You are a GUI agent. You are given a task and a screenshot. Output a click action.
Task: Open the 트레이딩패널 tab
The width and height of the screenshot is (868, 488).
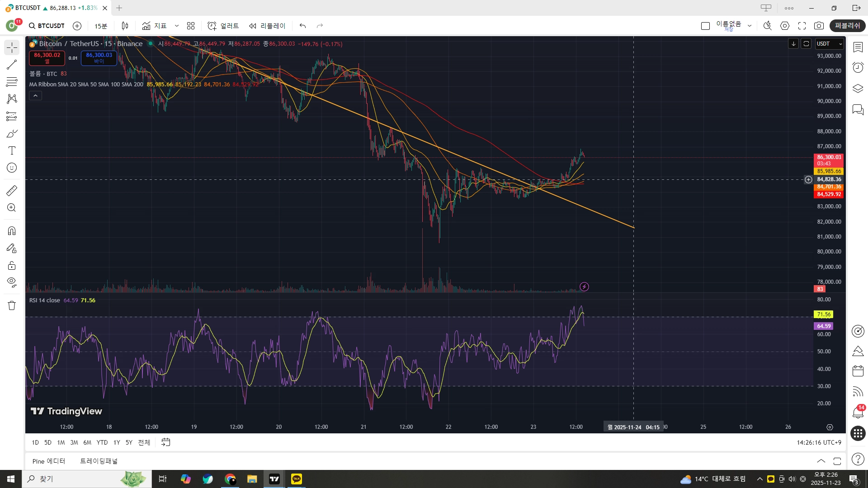coord(99,461)
